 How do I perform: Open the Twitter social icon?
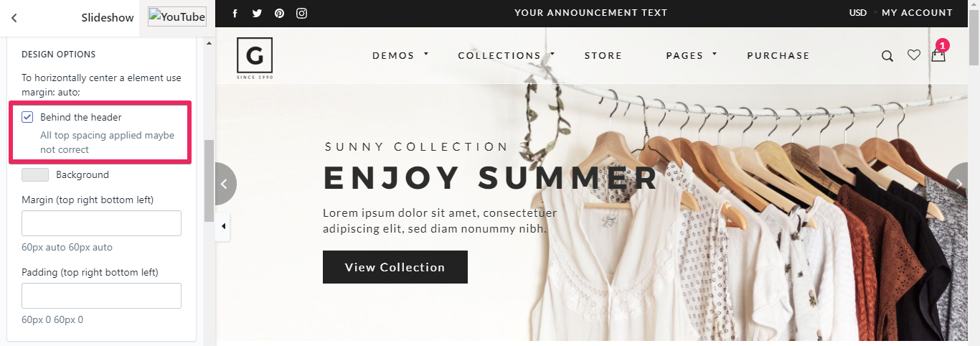click(x=257, y=13)
